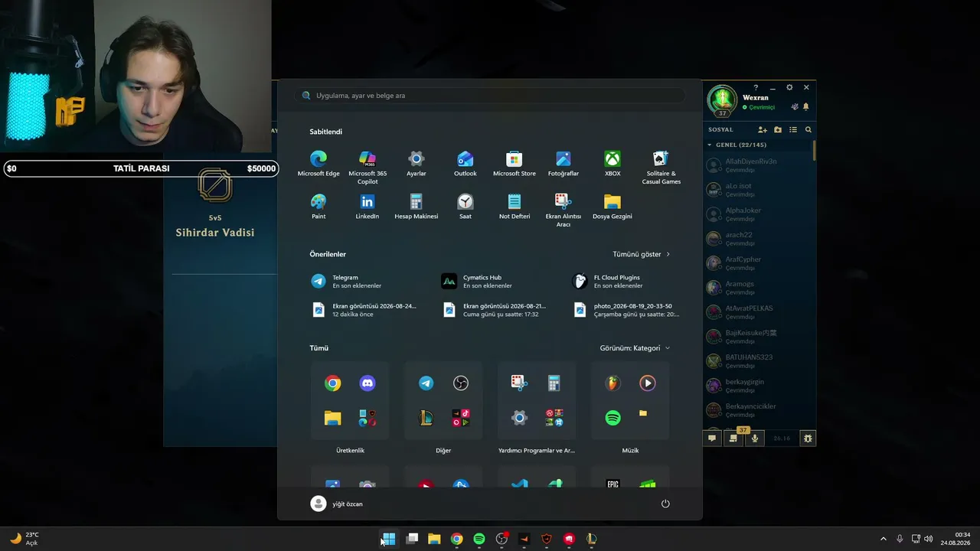The height and width of the screenshot is (551, 980).
Task: Click the add friend icon in League client
Action: (763, 130)
